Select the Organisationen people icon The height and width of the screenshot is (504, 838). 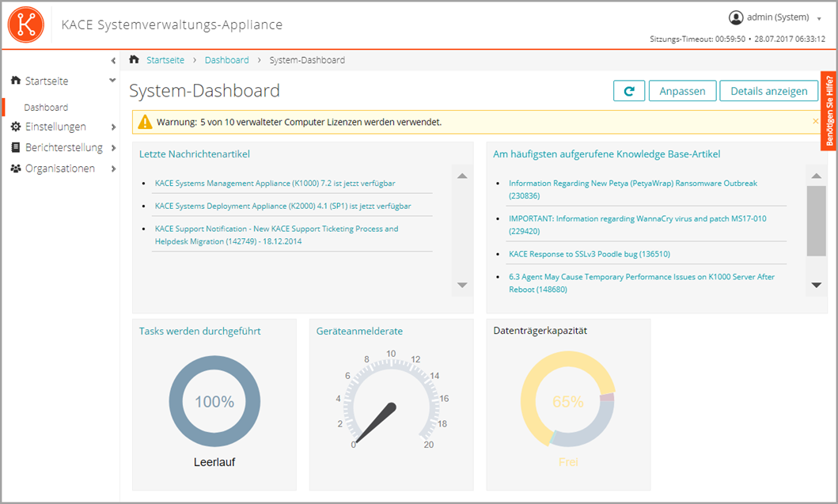pyautogui.click(x=14, y=168)
